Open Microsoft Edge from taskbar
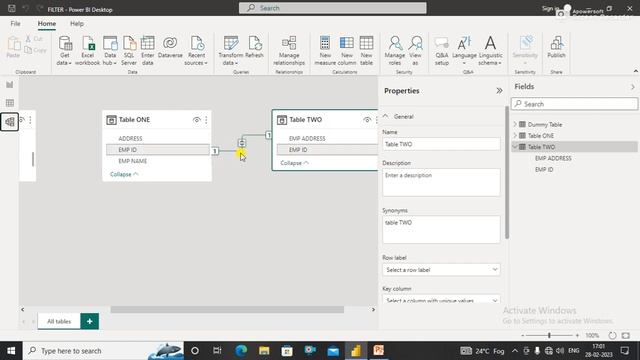The height and width of the screenshot is (360, 640). click(x=241, y=351)
